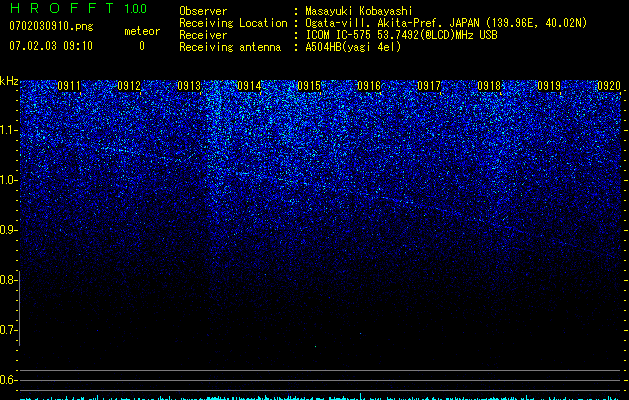Click the 0916 time marker
The width and height of the screenshot is (629, 400).
[369, 86]
